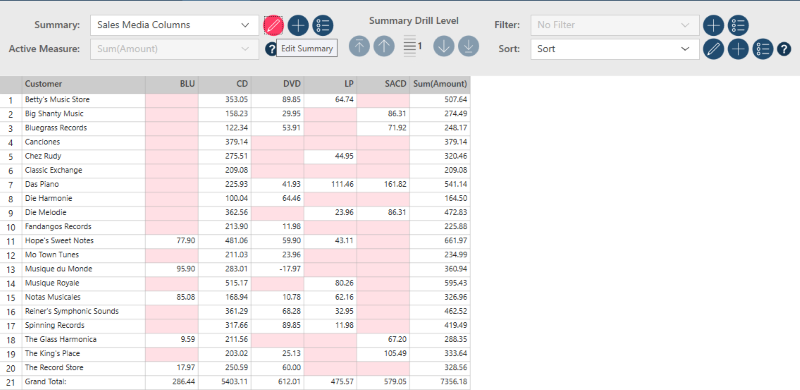800x390 pixels.
Task: Expand the Sort dropdown
Action: click(x=615, y=49)
